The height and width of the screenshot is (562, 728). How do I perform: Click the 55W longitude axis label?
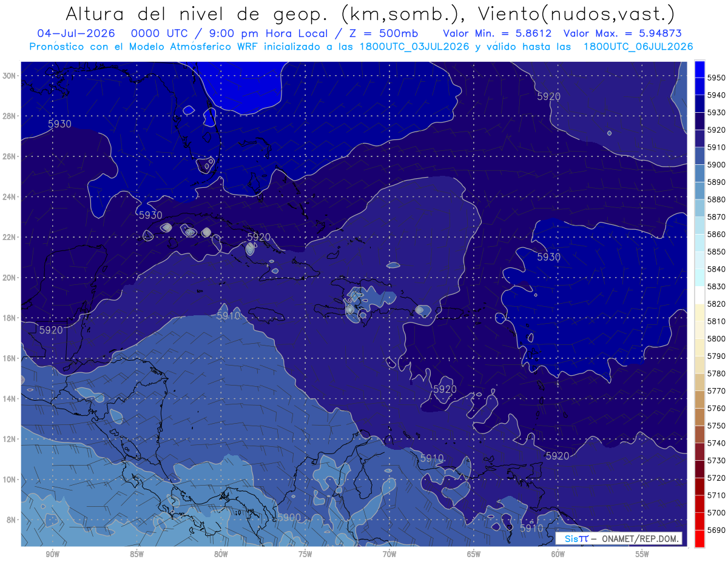(642, 554)
